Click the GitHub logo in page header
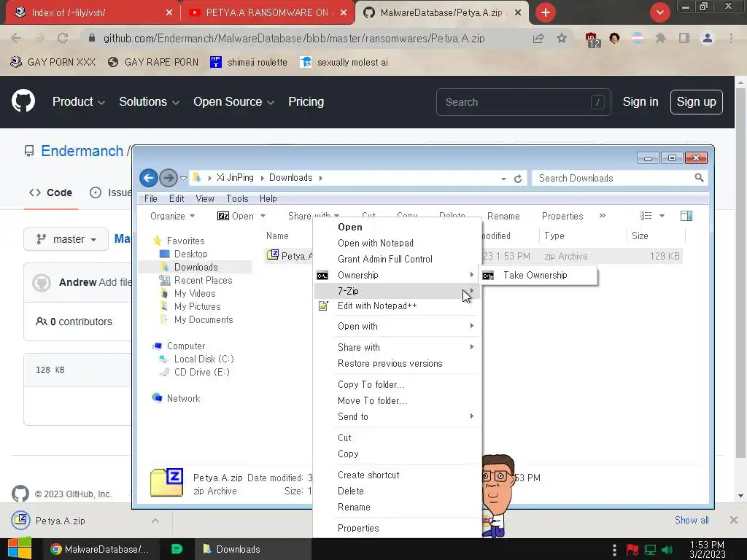The height and width of the screenshot is (560, 747). tap(23, 101)
